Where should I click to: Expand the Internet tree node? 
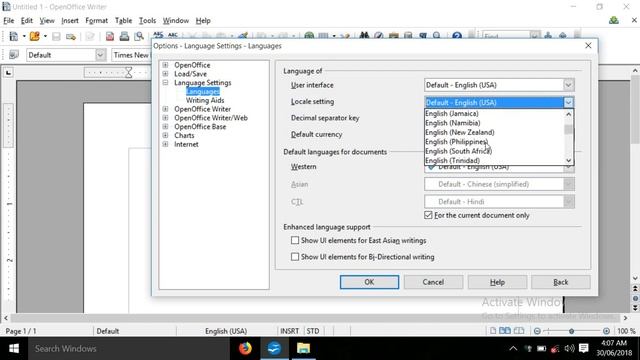[165, 144]
